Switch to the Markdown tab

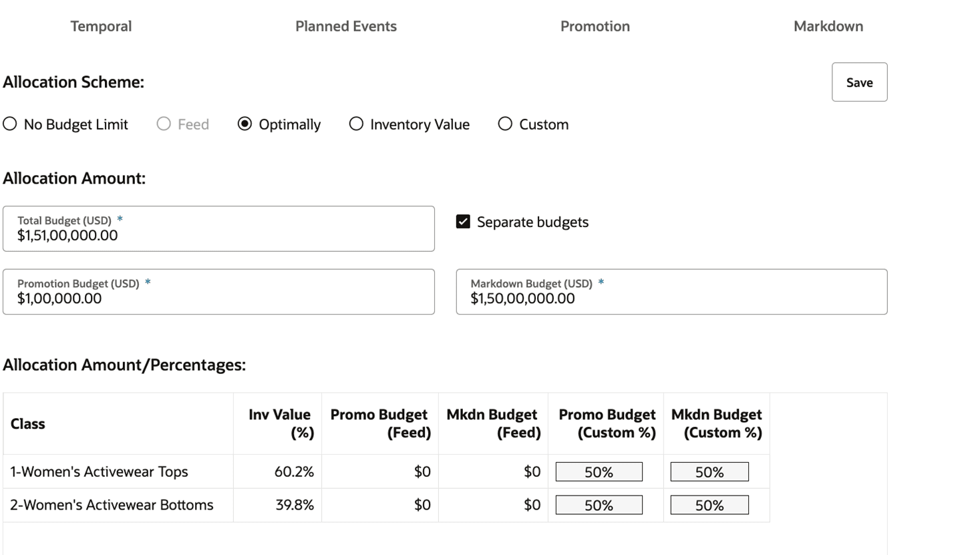coord(828,26)
